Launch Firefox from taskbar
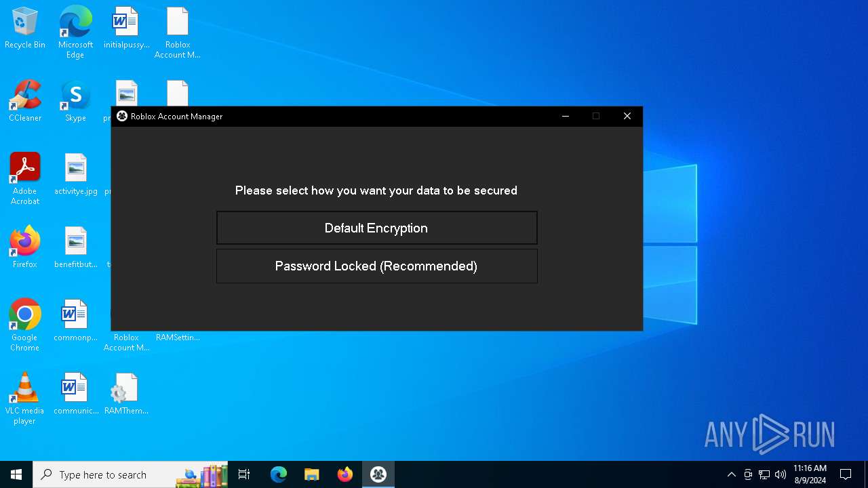 point(345,474)
